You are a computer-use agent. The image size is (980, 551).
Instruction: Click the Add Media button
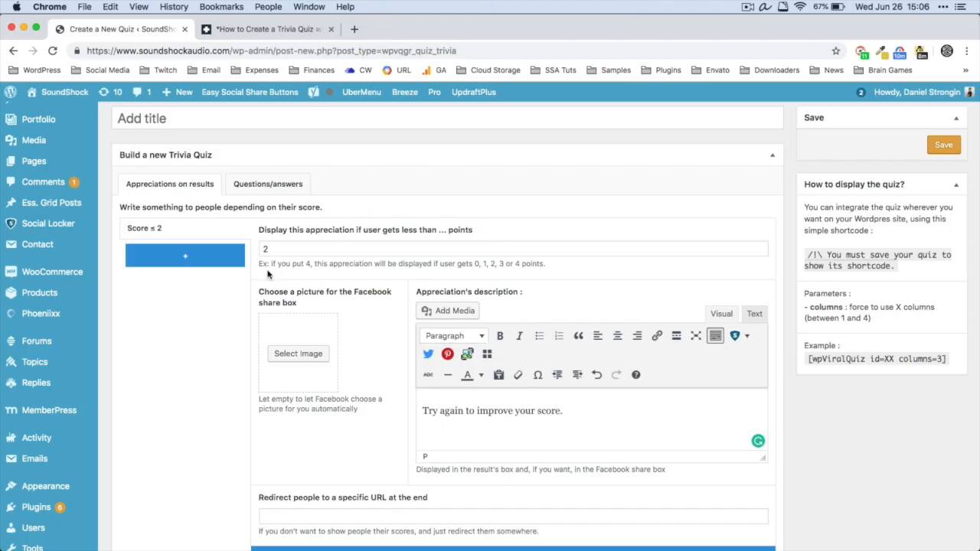click(448, 311)
